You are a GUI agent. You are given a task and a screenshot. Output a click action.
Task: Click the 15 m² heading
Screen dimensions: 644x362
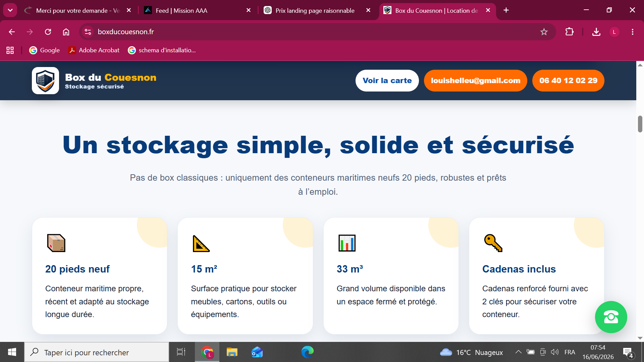[x=204, y=269]
